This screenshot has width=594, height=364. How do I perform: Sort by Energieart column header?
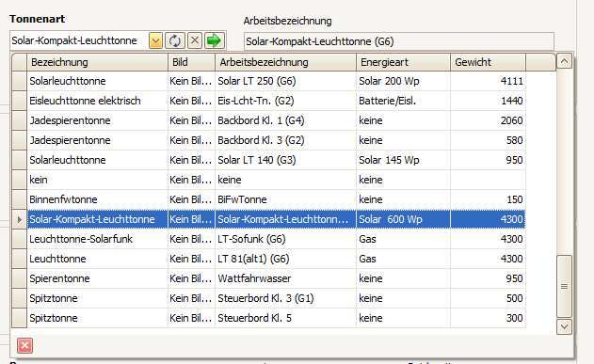(x=404, y=62)
